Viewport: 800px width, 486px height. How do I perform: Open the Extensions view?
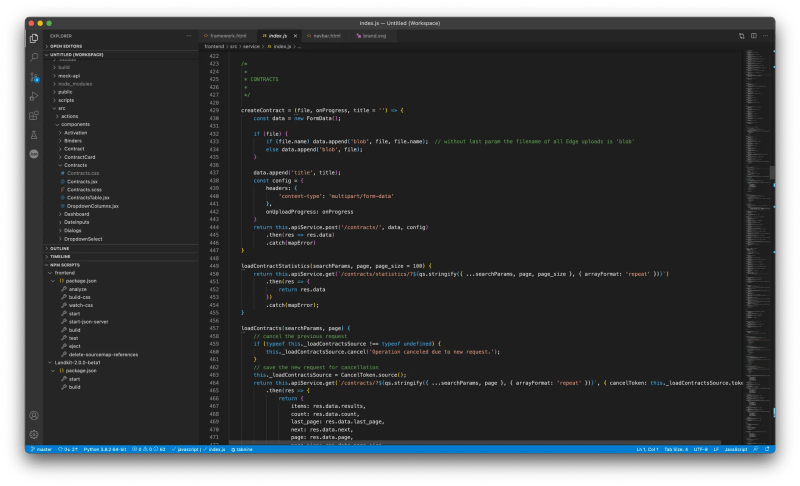[34, 116]
